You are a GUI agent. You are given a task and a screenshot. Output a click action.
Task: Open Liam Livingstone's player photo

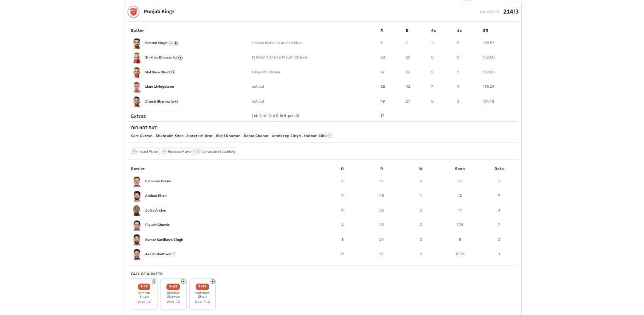click(137, 87)
